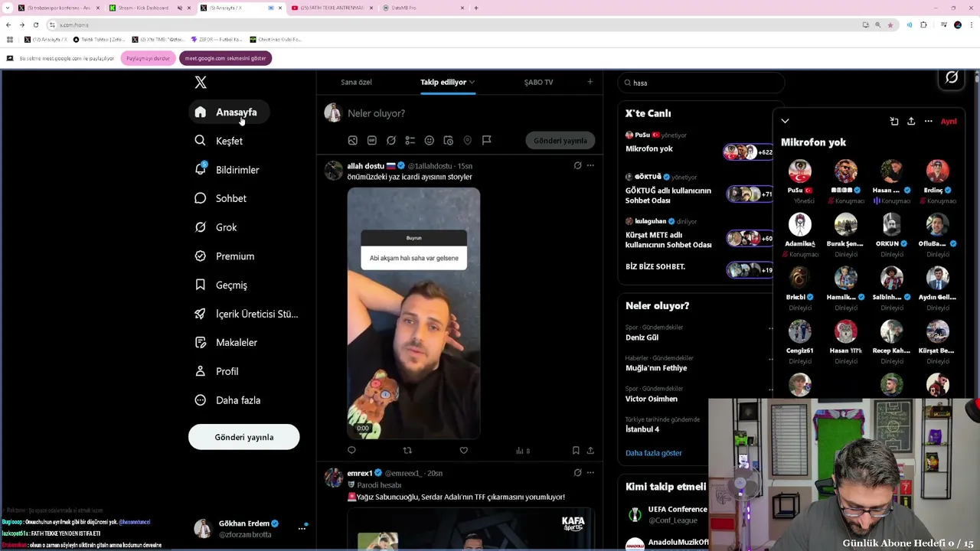Play the allah dostu video
Screen dimensions: 980x551
[x=413, y=314]
